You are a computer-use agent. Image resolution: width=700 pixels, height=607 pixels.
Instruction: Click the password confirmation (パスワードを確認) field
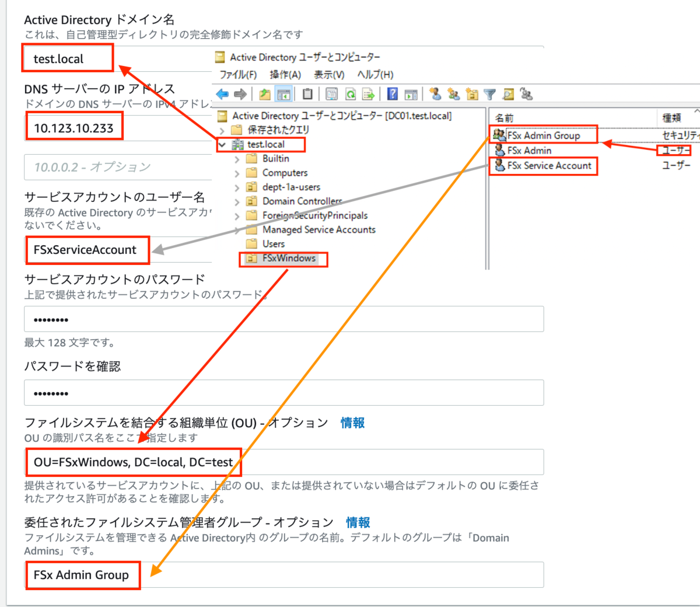(x=283, y=393)
